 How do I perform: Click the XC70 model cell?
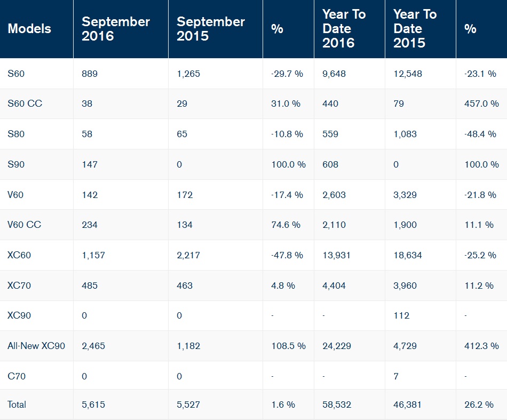pyautogui.click(x=19, y=286)
